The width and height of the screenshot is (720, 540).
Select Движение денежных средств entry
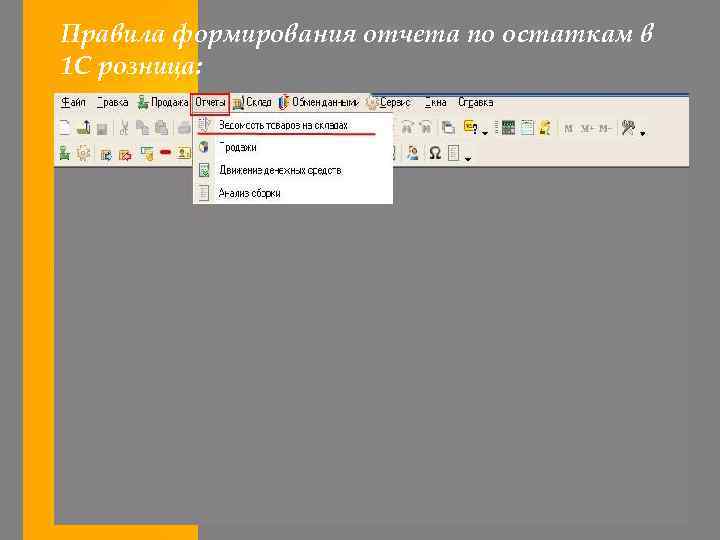point(293,170)
